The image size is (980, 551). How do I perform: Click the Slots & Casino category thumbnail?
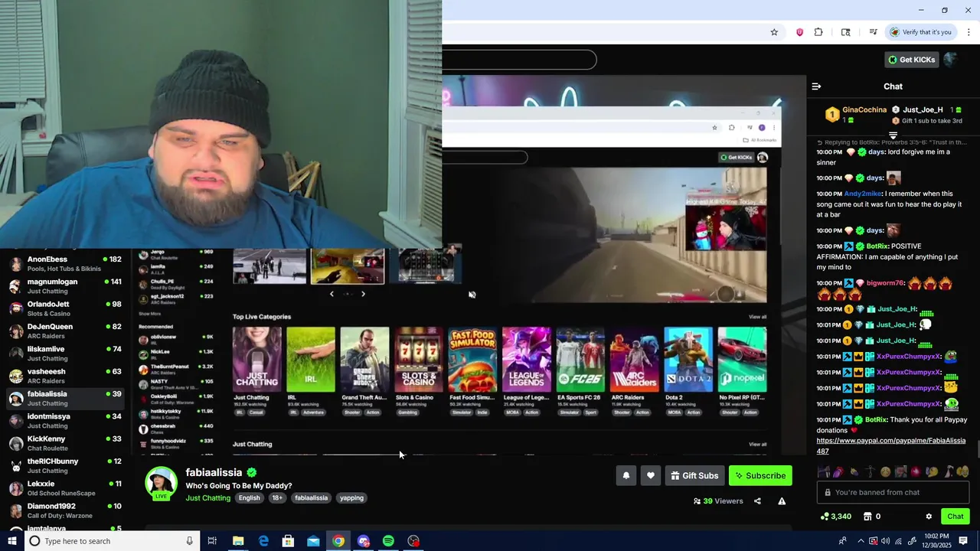click(x=419, y=360)
